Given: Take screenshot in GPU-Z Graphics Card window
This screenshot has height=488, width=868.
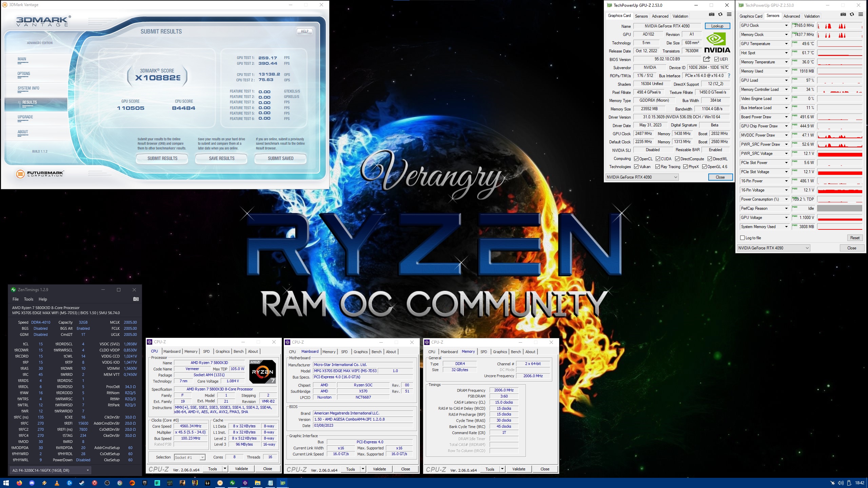Looking at the screenshot, I should point(712,15).
